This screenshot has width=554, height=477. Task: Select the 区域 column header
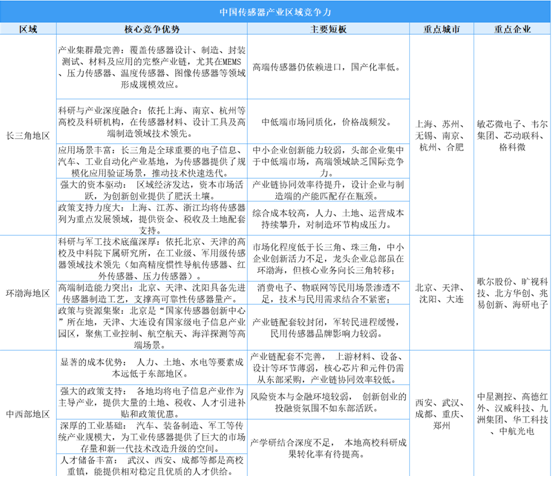pyautogui.click(x=28, y=29)
